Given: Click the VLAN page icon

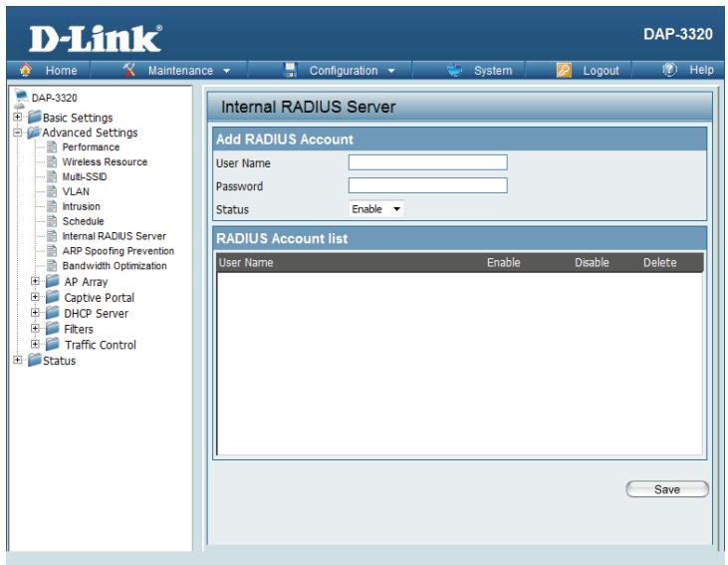Looking at the screenshot, I should (x=52, y=192).
